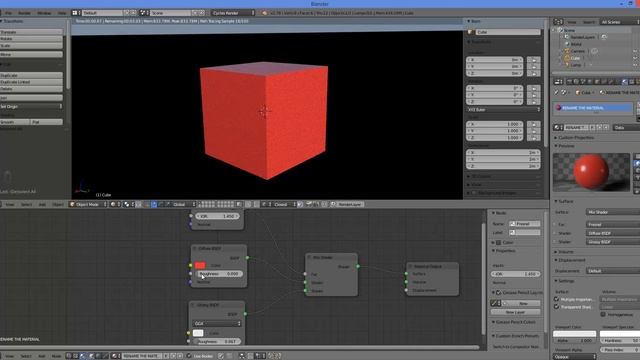Image resolution: width=640 pixels, height=360 pixels.
Task: Click the Duplicate button in tool shelf
Action: (x=31, y=76)
